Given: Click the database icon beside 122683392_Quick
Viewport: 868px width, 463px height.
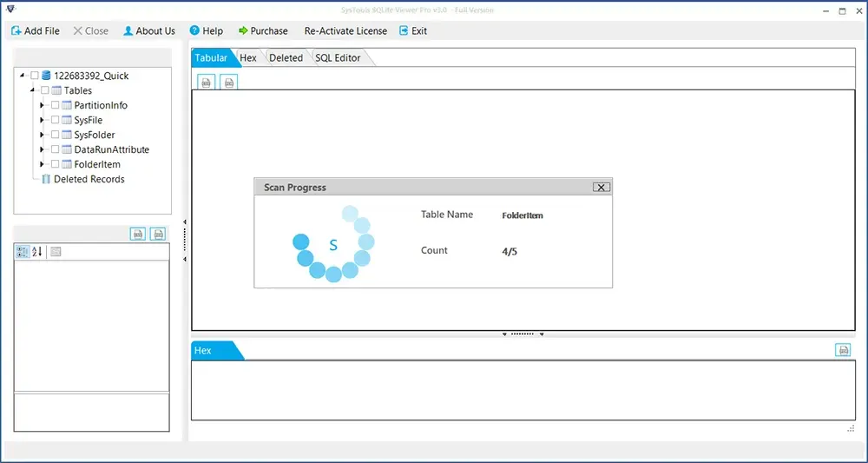Looking at the screenshot, I should [46, 76].
